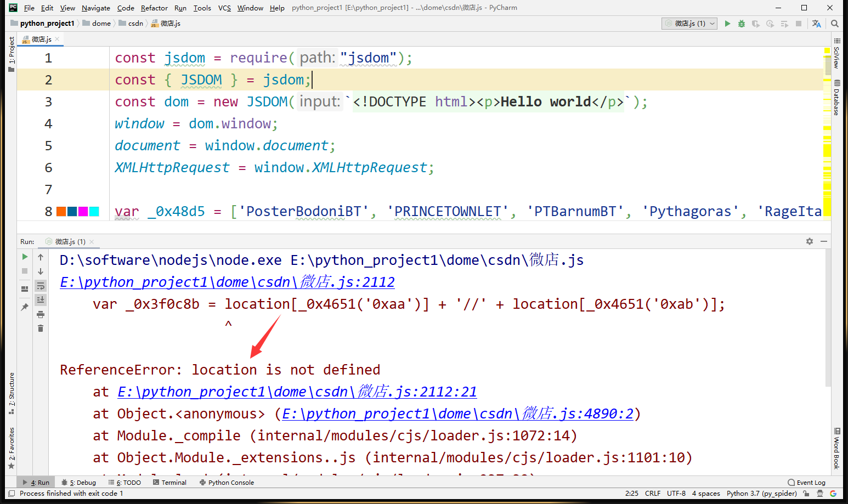The image size is (848, 504).
Task: Rerun the script from the Run panel
Action: (25, 257)
